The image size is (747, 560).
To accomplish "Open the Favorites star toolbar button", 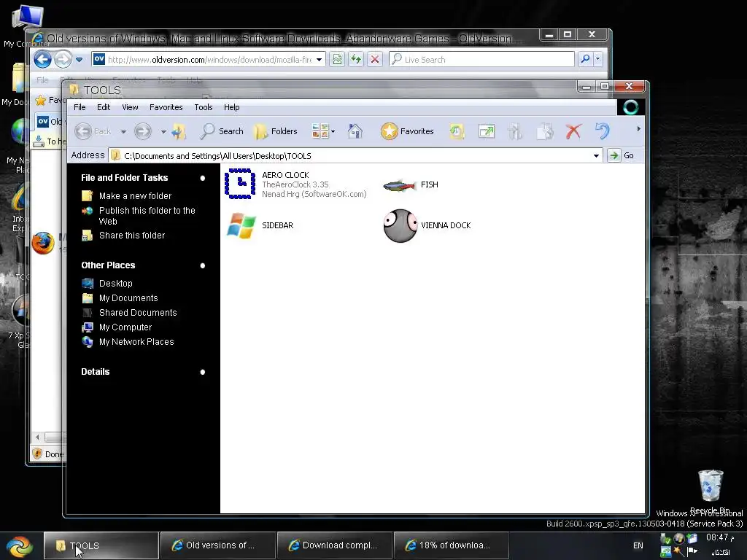I will coord(407,131).
